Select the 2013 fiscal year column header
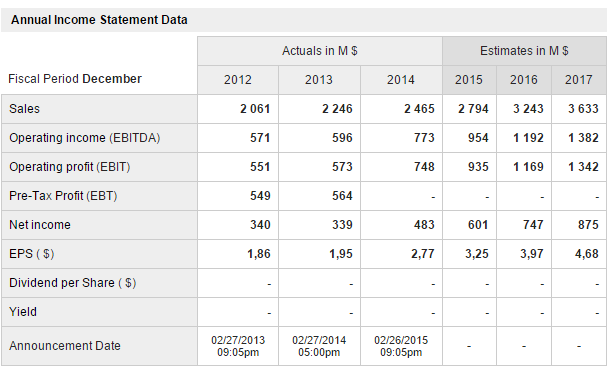Image resolution: width=607 pixels, height=374 pixels. click(319, 80)
